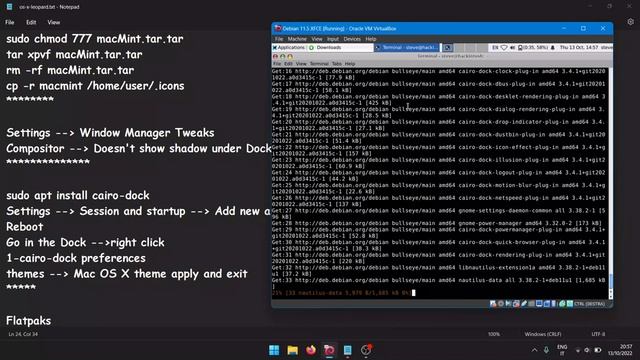Click battery indicator in XFCE panel
The height and width of the screenshot is (360, 640).
[x=533, y=48]
